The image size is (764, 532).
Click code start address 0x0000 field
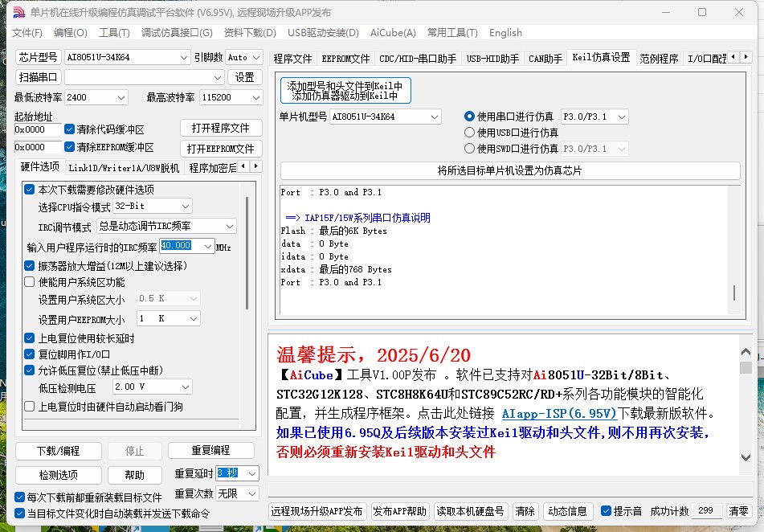point(38,129)
